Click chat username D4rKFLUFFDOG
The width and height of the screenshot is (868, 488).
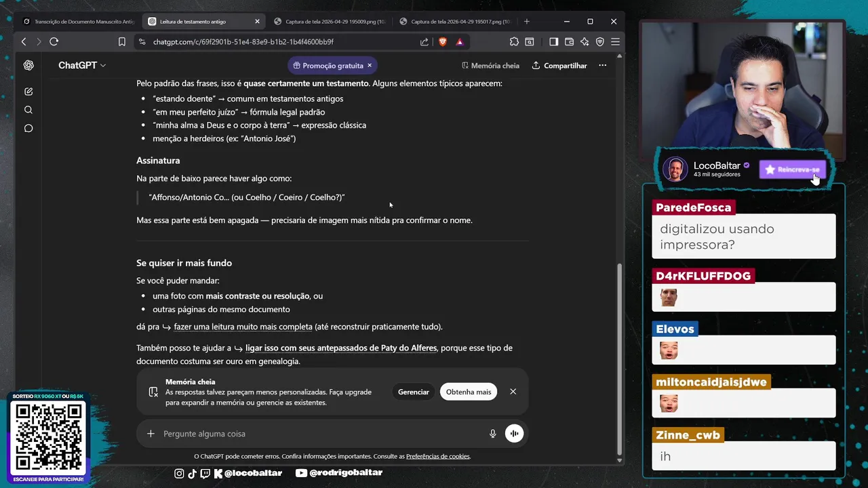click(x=703, y=276)
